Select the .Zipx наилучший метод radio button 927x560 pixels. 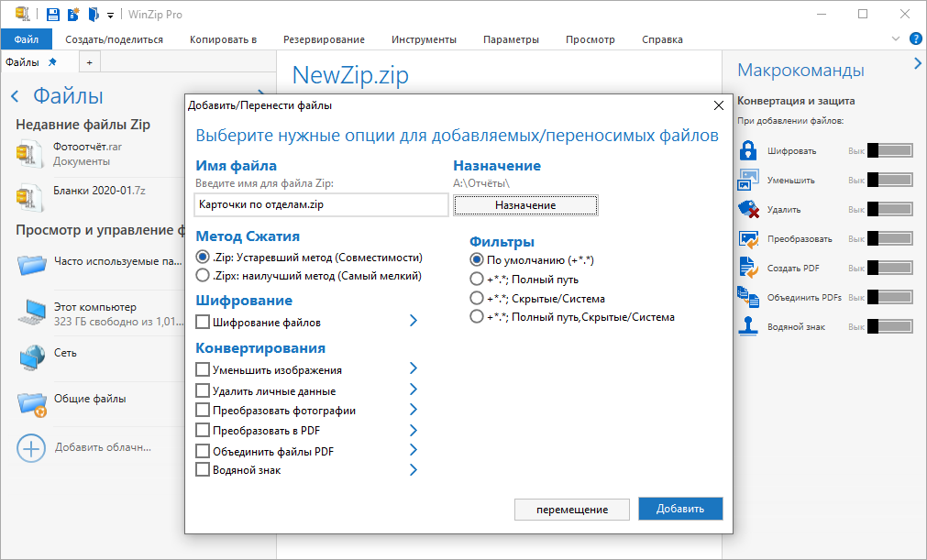click(203, 275)
